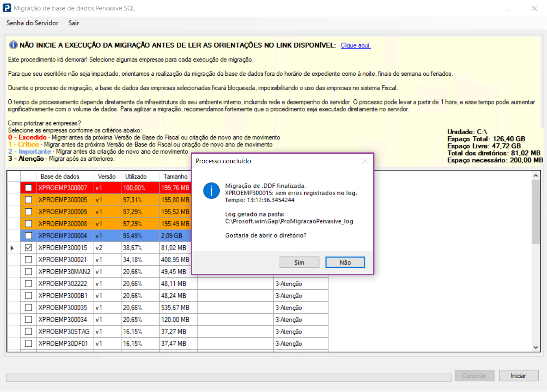Click the 3-Atenção cell for XPROEMP302222
Screen dimensions: 547x392
point(301,284)
